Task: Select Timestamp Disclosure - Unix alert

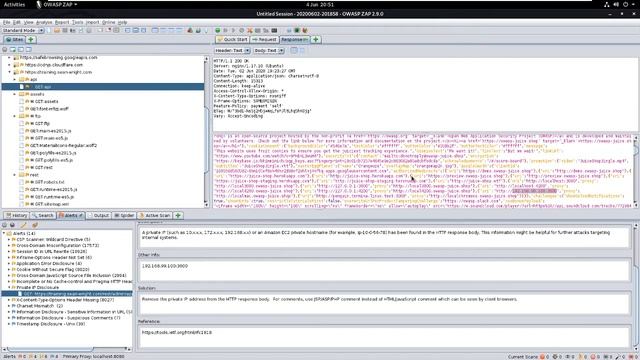Action: pyautogui.click(x=51, y=324)
